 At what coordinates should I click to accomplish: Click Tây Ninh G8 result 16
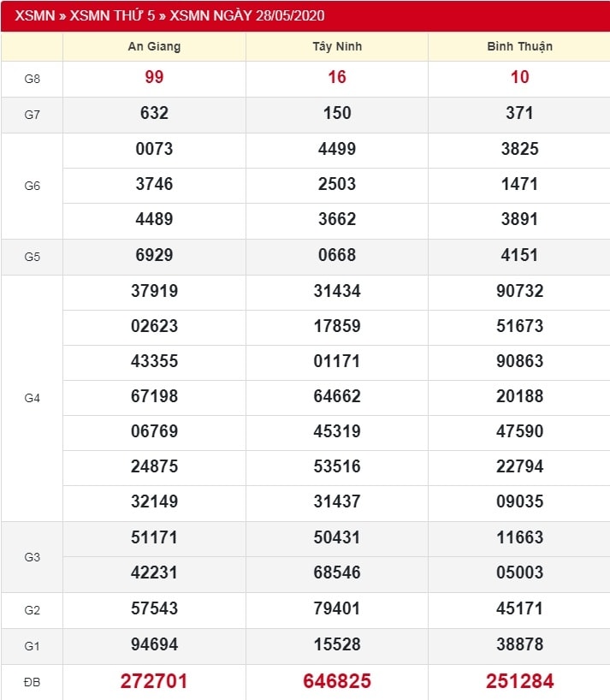click(x=337, y=78)
